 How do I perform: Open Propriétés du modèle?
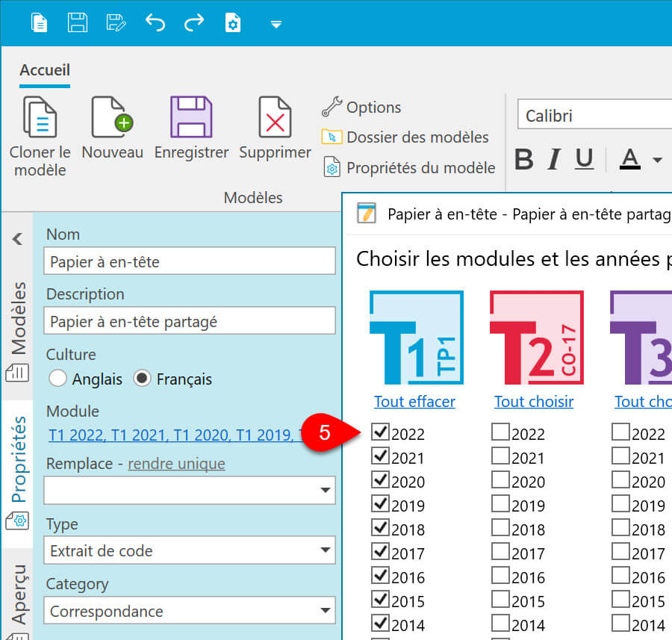[409, 167]
